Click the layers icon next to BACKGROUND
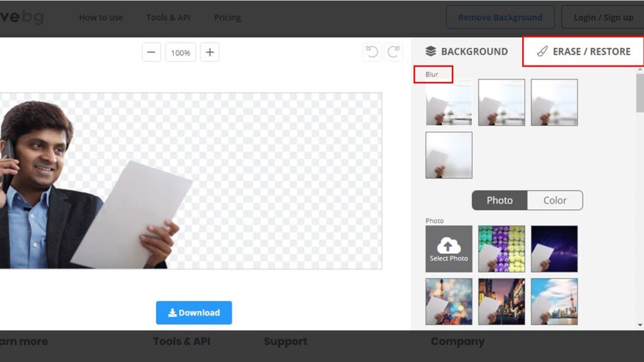Image resolution: width=644 pixels, height=362 pixels. coord(431,51)
